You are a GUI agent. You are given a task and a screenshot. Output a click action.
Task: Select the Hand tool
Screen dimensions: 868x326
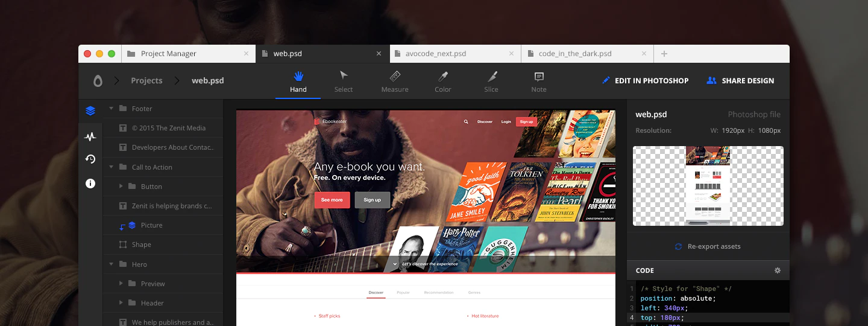[x=298, y=81]
